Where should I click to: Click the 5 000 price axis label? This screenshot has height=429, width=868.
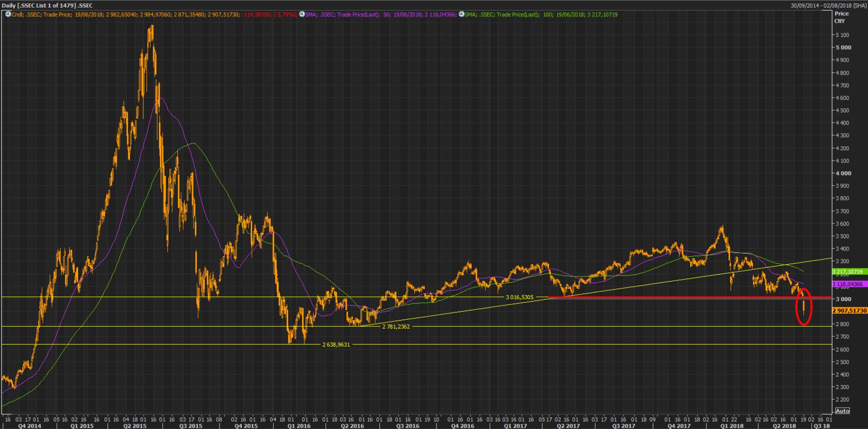[843, 48]
